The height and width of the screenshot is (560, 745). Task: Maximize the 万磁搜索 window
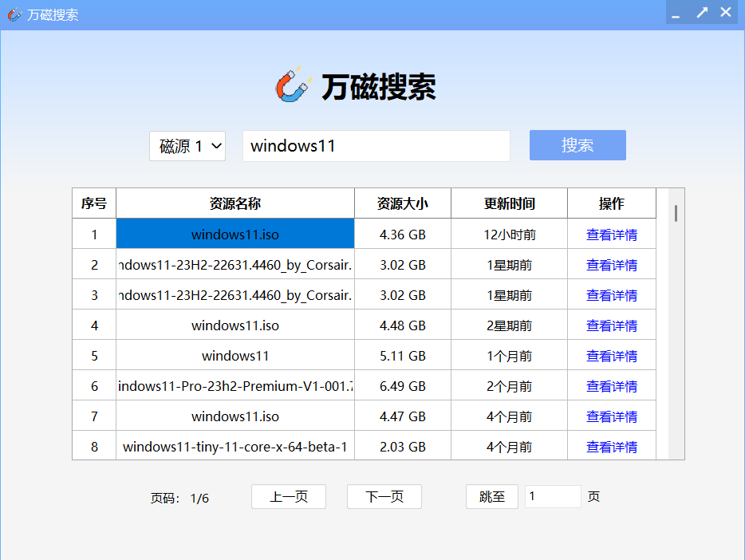pos(702,13)
